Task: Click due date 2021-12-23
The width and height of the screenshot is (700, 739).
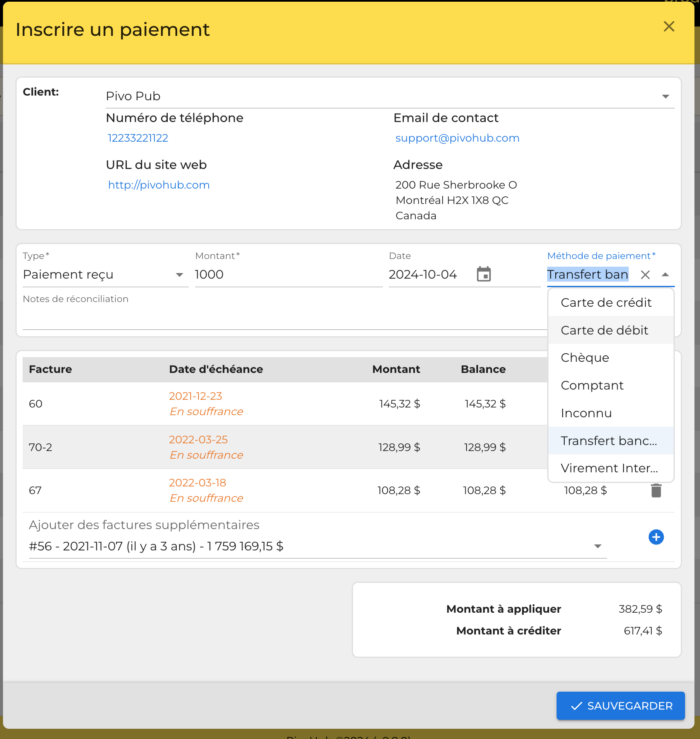Action: click(x=195, y=396)
